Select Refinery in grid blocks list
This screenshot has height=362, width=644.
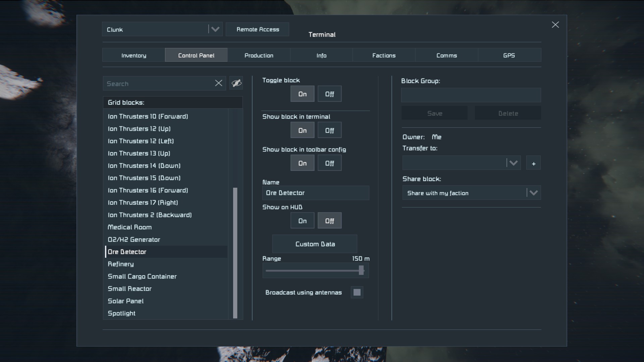(x=121, y=264)
